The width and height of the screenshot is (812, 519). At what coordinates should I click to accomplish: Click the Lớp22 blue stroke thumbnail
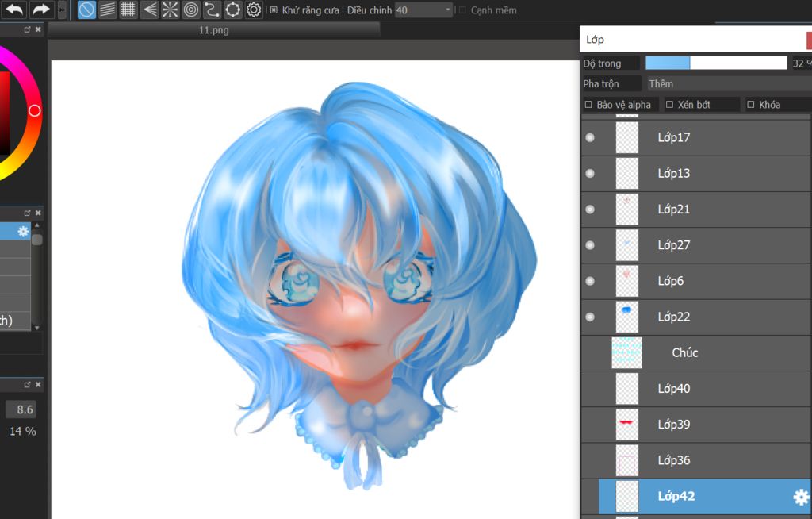[626, 317]
